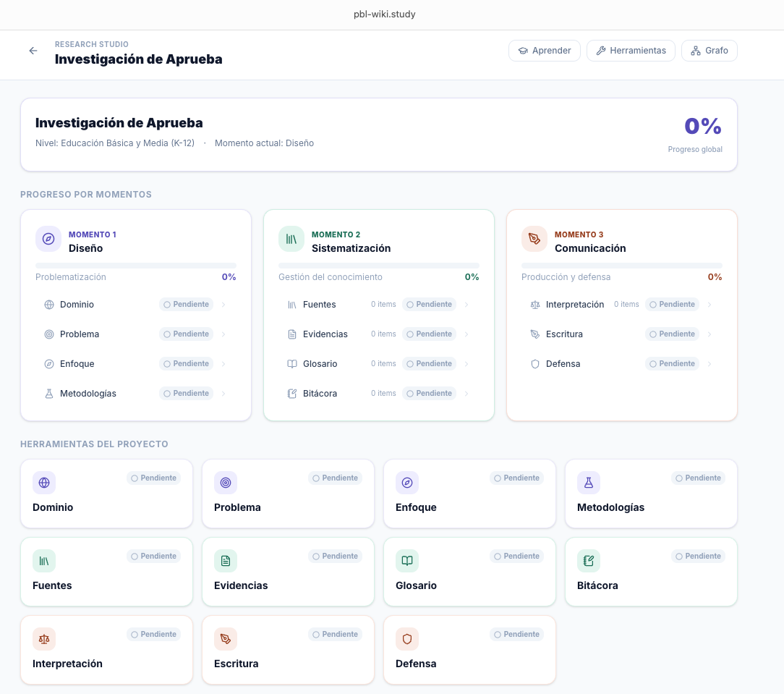Viewport: 784px width, 694px height.
Task: Click the Momento 2 Sistematización library icon
Action: 291,239
